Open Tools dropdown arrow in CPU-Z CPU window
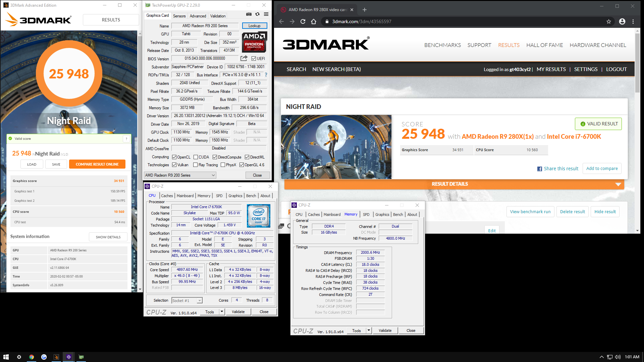Screen dimensions: 644x362 pos(222,312)
